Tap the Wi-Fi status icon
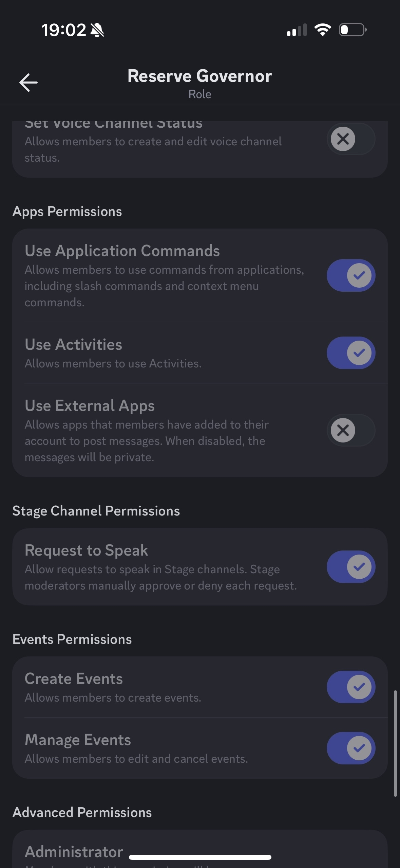 322,30
